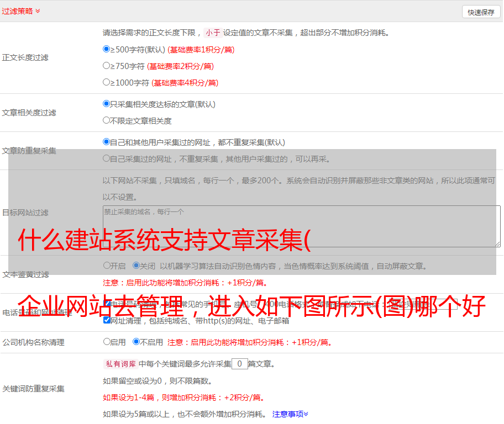Click the 基础费率2积分/篇 red note
The width and height of the screenshot is (504, 424).
pos(181,66)
